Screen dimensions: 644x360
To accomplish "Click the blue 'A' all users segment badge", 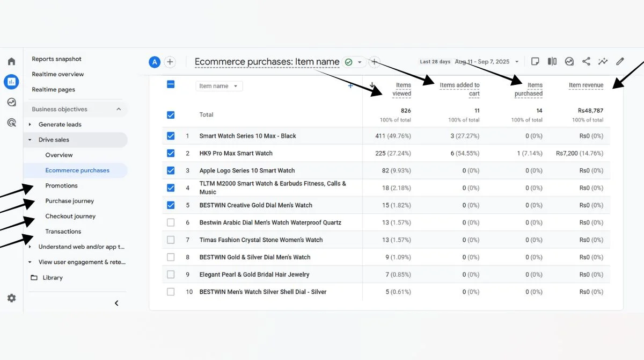I will point(155,62).
